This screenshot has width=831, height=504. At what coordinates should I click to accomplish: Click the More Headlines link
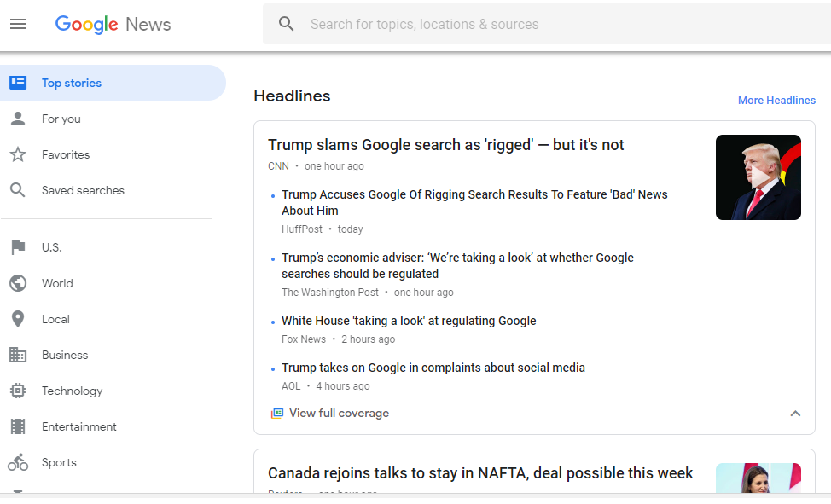(x=776, y=100)
